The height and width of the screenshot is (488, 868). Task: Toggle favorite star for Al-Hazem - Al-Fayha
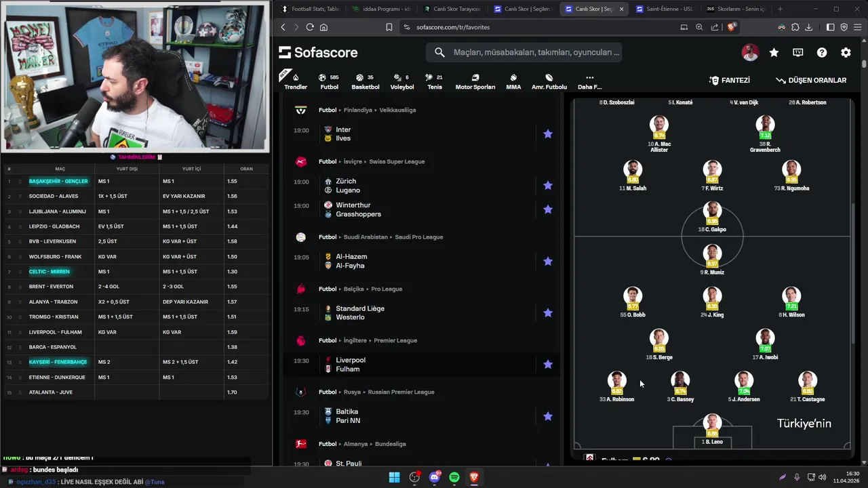(548, 261)
